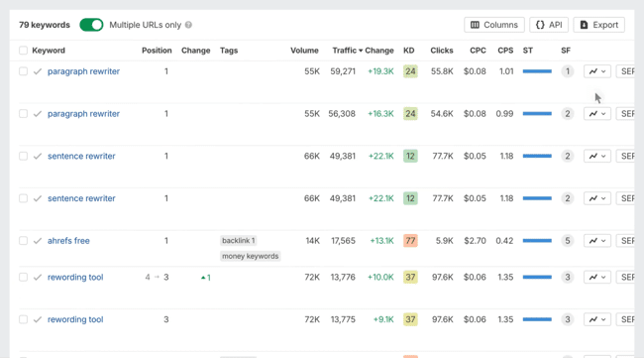
Task: Check the box for paragraph rewriter with traffic 56,308
Action: click(x=23, y=114)
